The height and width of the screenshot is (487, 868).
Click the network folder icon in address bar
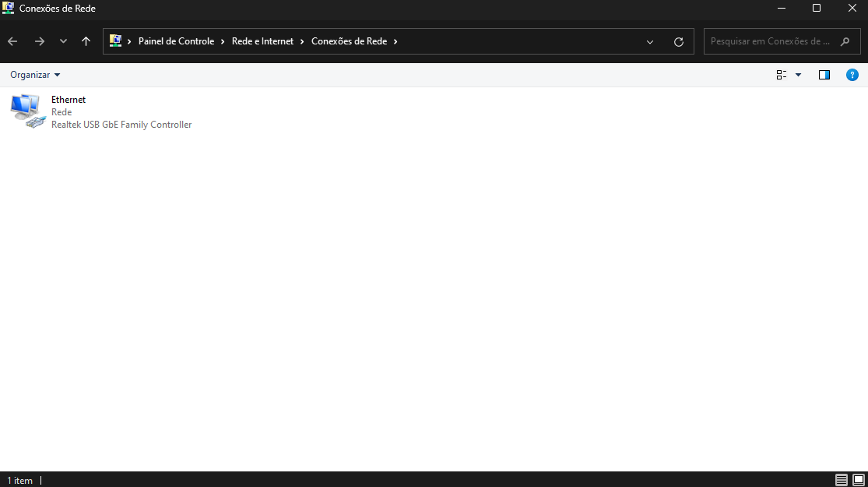coord(115,41)
